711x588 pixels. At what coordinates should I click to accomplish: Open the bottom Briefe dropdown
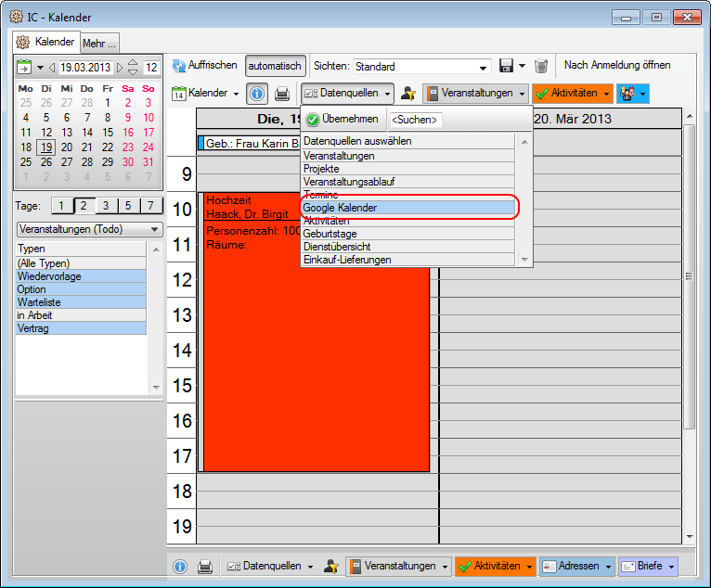coord(648,567)
